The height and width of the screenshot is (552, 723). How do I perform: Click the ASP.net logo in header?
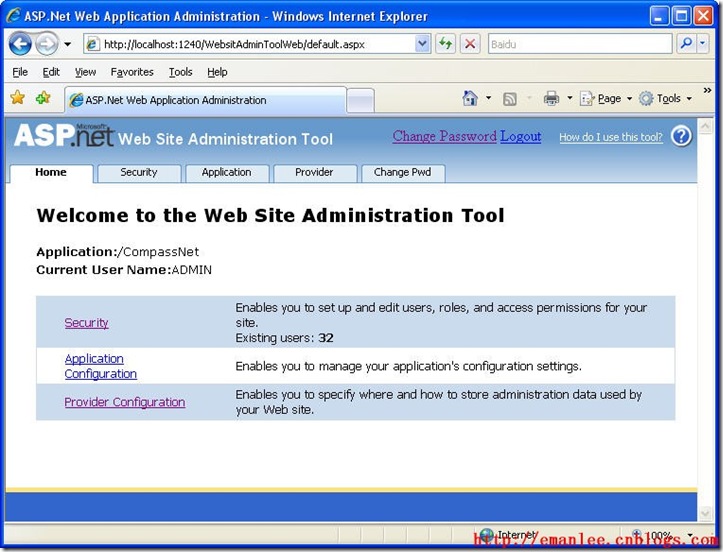[x=64, y=136]
